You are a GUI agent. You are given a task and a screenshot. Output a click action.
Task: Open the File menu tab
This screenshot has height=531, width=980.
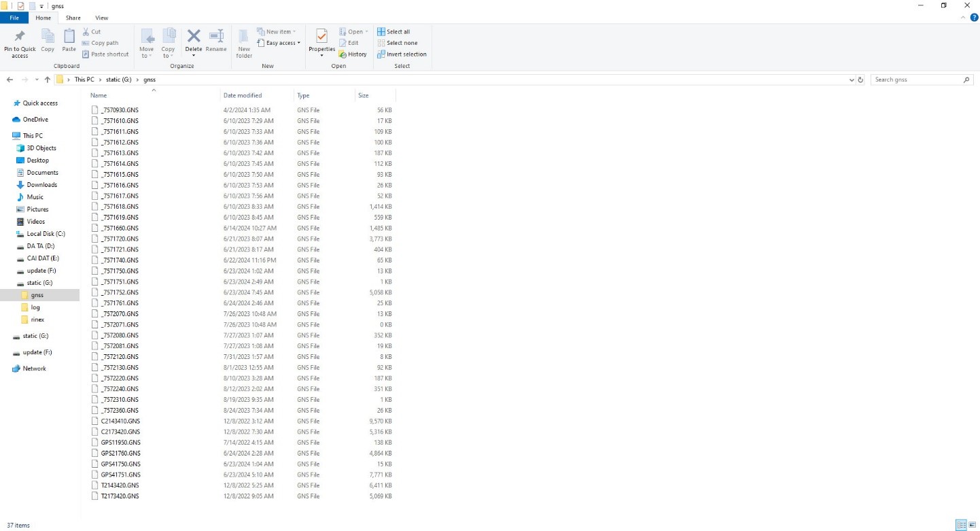click(14, 18)
